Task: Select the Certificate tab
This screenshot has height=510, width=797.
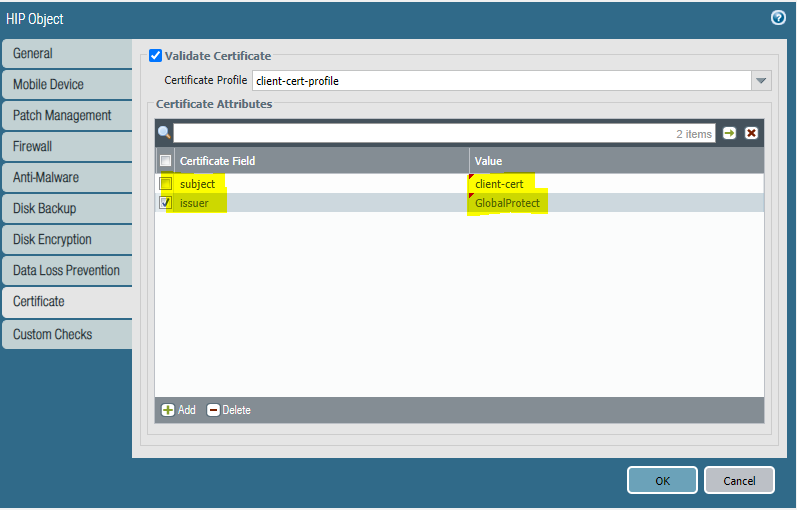Action: [67, 302]
